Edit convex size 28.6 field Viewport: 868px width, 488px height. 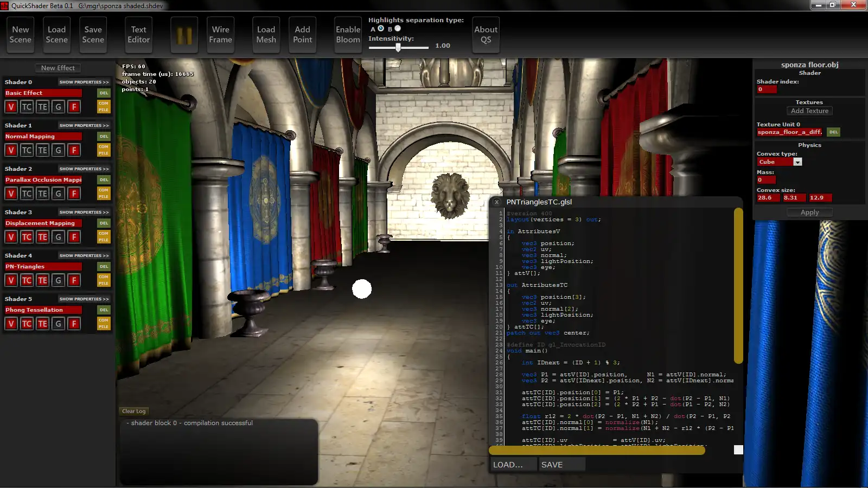[768, 198]
